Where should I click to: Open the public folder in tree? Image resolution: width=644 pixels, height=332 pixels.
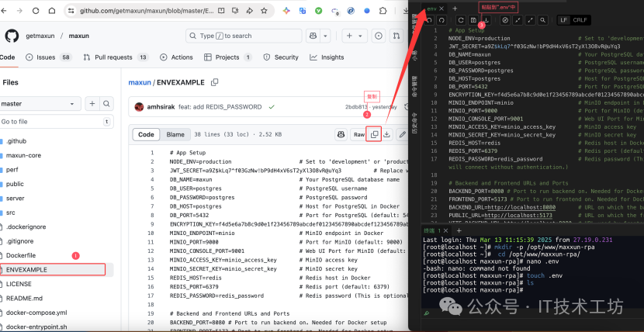click(15, 184)
